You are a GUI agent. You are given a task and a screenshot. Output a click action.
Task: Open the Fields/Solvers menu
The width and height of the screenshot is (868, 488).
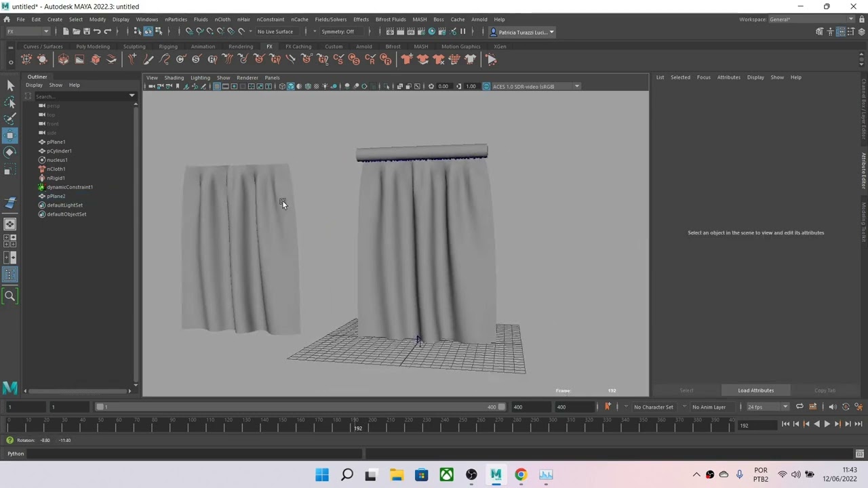click(330, 19)
